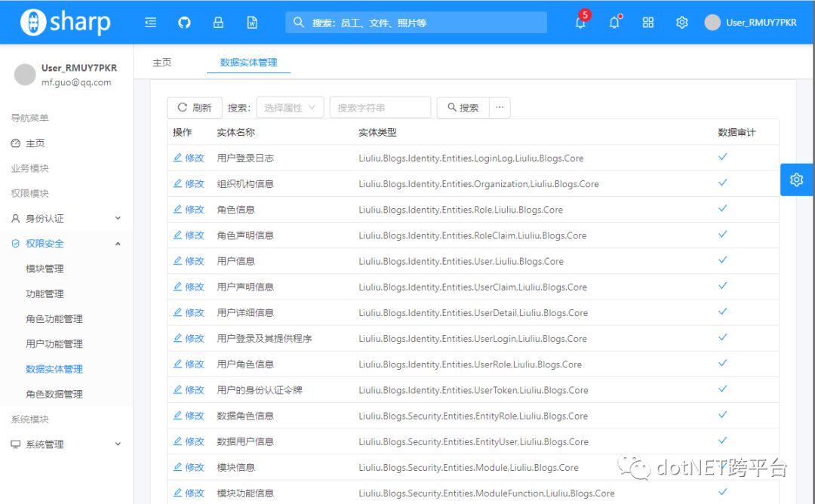
Task: Switch to the 主页 tab
Action: 161,63
